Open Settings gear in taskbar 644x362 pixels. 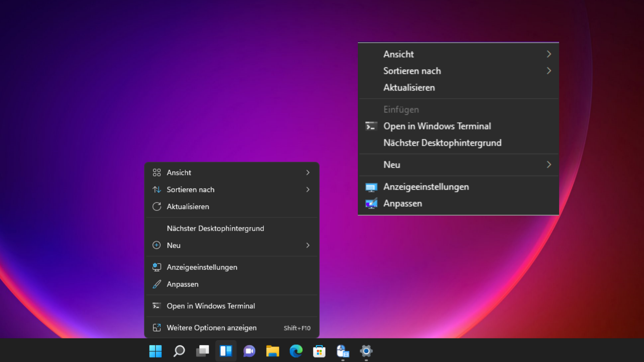click(366, 351)
